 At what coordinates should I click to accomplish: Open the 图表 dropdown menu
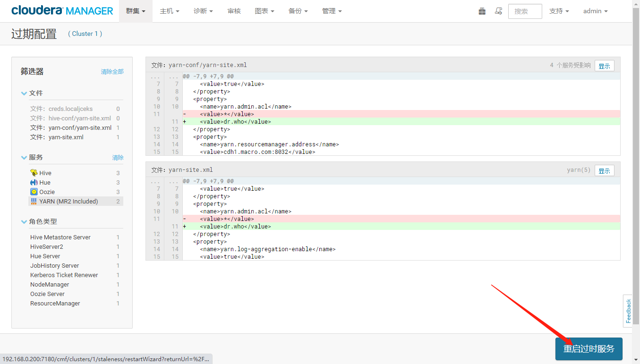click(265, 11)
